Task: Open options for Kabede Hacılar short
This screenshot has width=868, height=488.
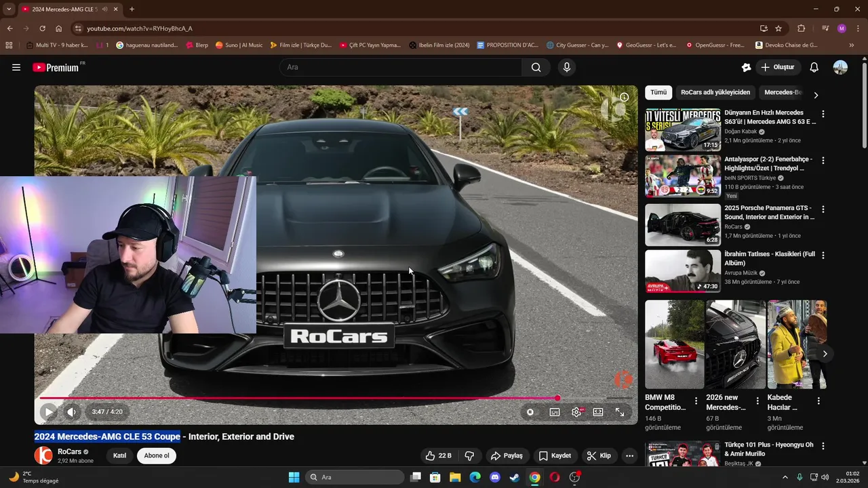Action: (818, 401)
